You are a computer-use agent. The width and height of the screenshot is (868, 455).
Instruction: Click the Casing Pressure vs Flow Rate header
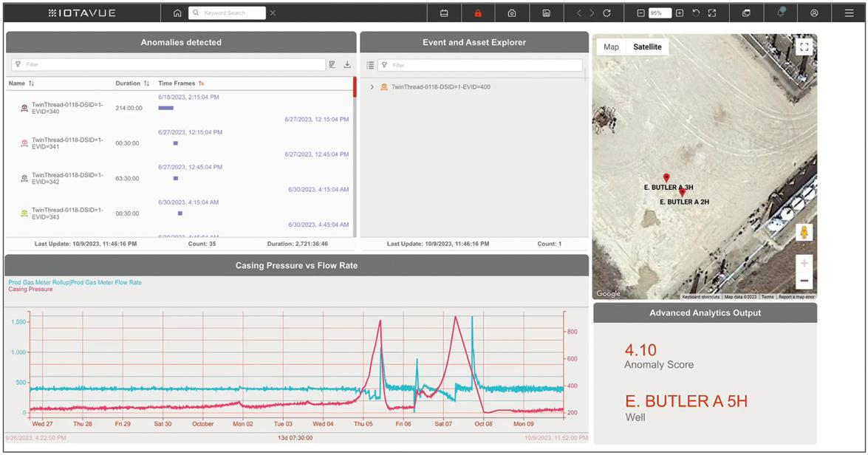point(297,266)
